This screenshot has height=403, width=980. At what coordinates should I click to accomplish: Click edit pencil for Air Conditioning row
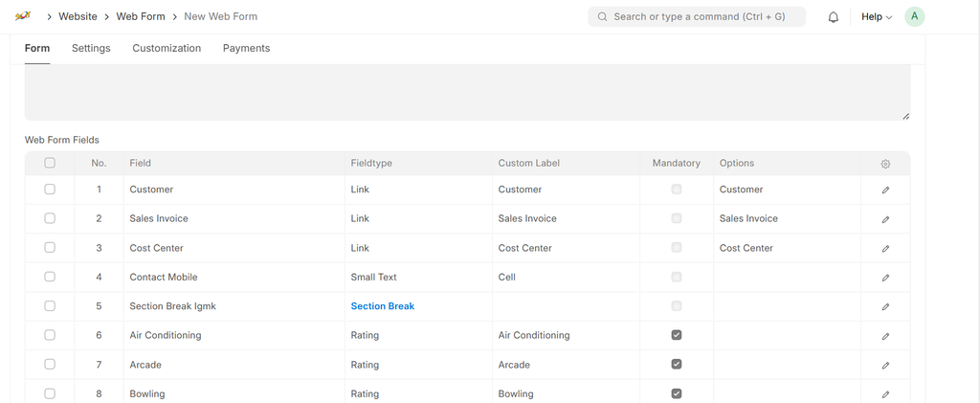coord(885,336)
